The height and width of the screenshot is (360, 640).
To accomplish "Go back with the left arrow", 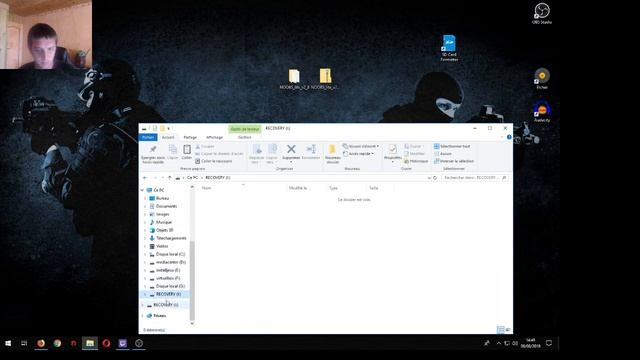I will (145, 178).
